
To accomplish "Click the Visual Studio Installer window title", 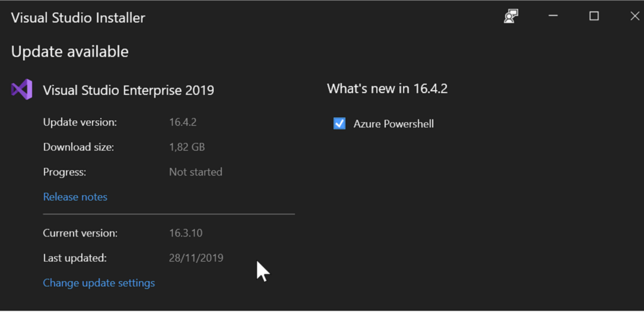I will [78, 18].
